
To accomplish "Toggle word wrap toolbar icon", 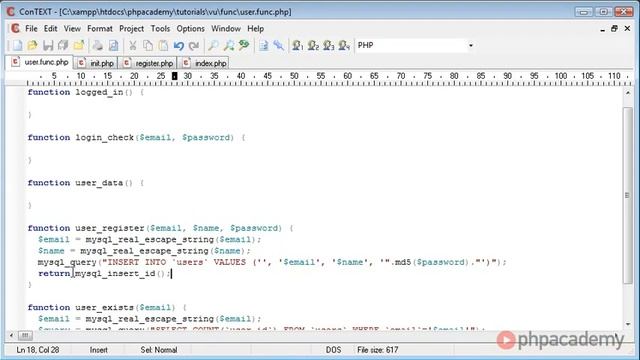I will (x=264, y=45).
